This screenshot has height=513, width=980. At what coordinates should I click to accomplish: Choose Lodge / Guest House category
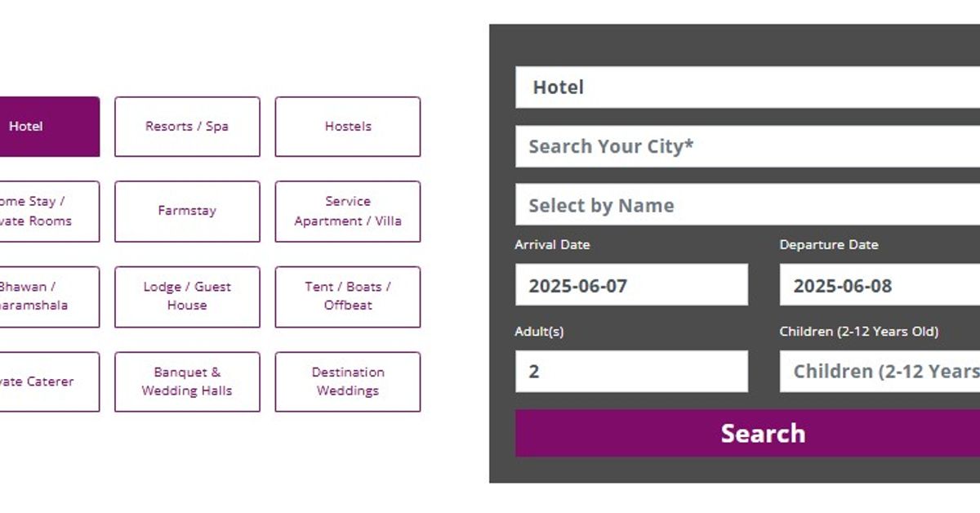(x=187, y=297)
